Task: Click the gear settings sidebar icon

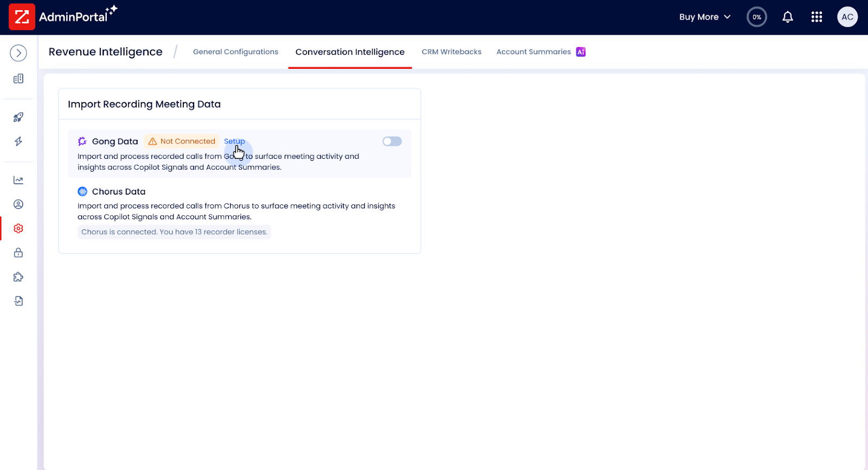Action: [x=18, y=229]
